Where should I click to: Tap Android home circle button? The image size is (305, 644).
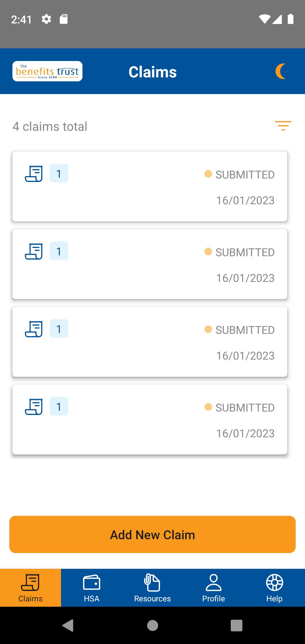(x=152, y=625)
